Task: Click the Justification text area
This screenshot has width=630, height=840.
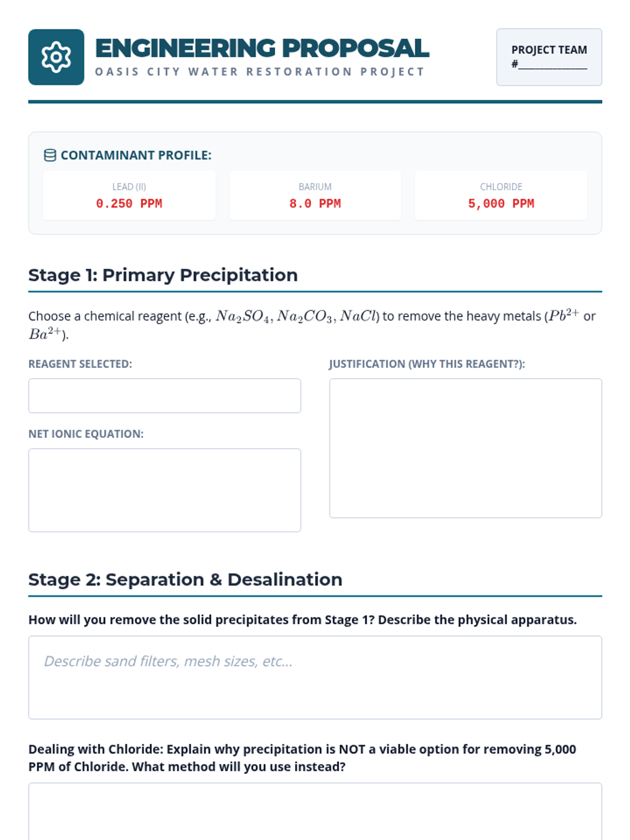Action: (465, 448)
